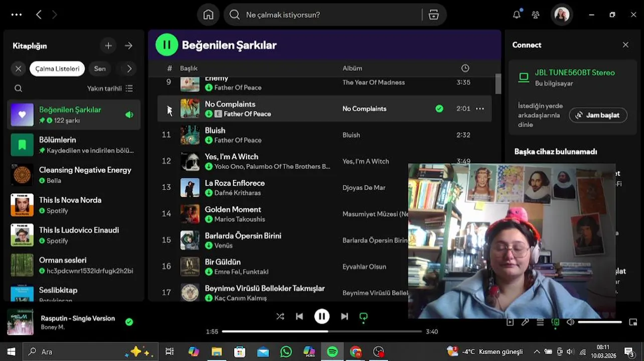The image size is (644, 361).
Task: Show more filter chips with chevron
Action: point(129,69)
